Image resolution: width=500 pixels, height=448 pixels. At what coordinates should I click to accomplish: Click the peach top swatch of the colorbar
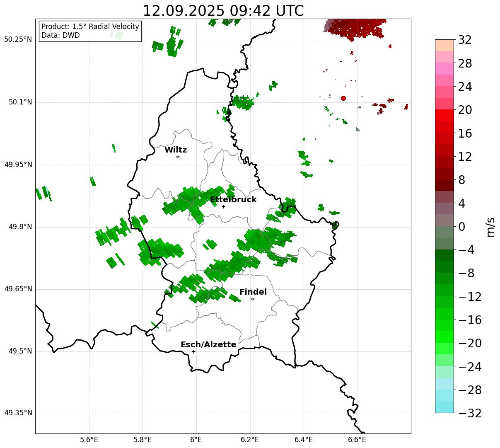(444, 45)
